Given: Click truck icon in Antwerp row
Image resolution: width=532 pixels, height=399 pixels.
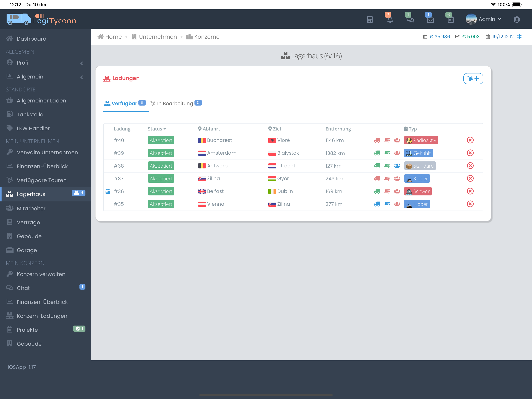Looking at the screenshot, I should click(x=377, y=166).
